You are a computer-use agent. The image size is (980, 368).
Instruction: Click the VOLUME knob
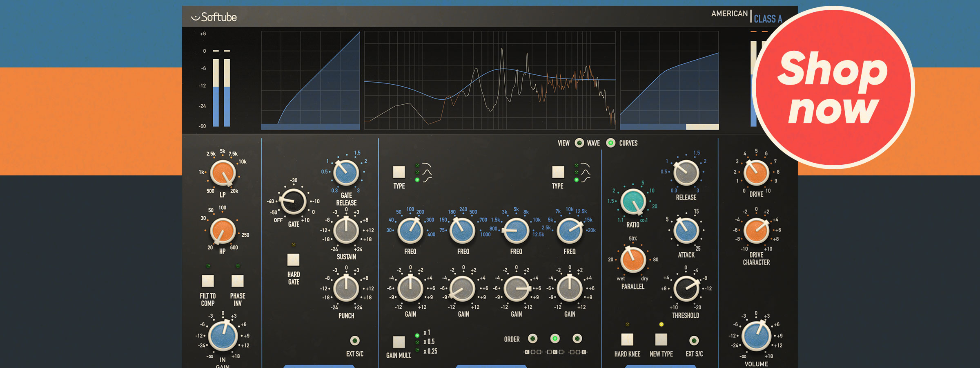[756, 336]
